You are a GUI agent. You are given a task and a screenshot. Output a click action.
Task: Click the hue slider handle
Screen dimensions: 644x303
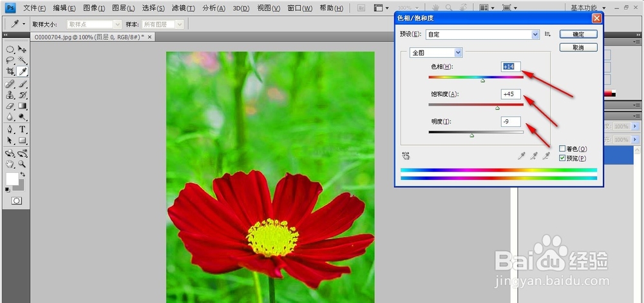[x=483, y=81]
